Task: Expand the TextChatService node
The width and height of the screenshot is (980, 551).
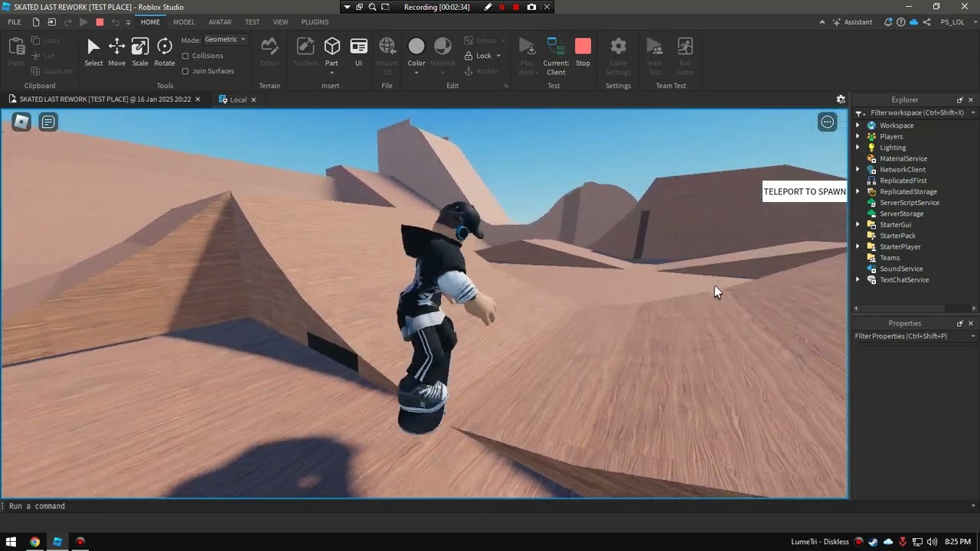Action: (857, 280)
